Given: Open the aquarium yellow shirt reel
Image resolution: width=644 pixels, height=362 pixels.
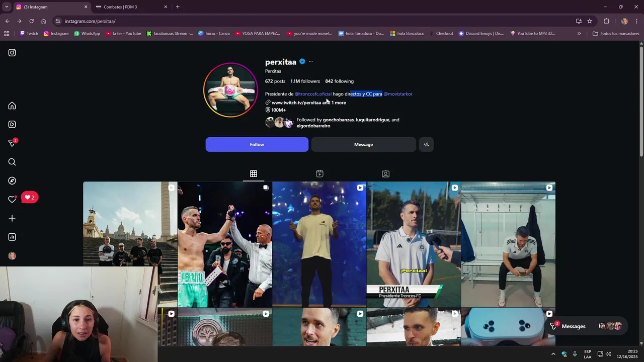Looking at the screenshot, I should (x=319, y=244).
